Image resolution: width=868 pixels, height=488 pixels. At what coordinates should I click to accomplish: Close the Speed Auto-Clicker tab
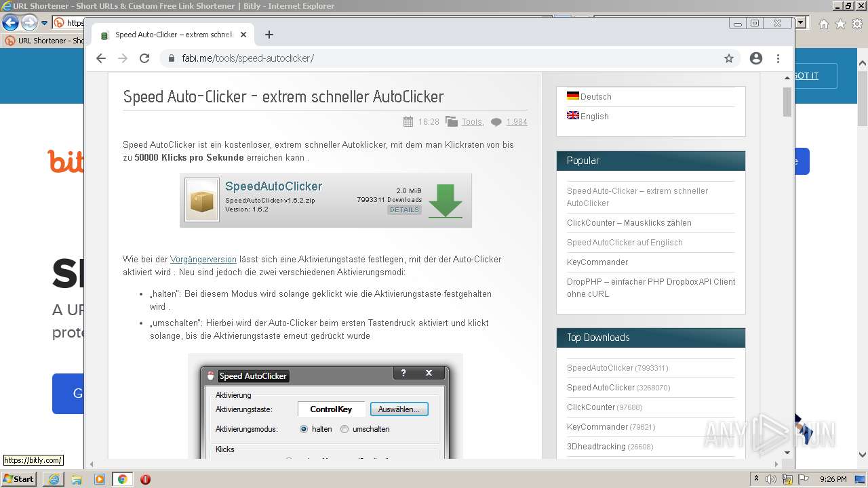(x=243, y=35)
